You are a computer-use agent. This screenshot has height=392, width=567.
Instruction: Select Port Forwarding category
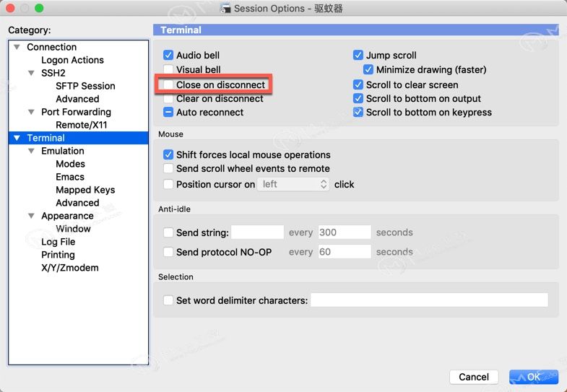coord(76,112)
